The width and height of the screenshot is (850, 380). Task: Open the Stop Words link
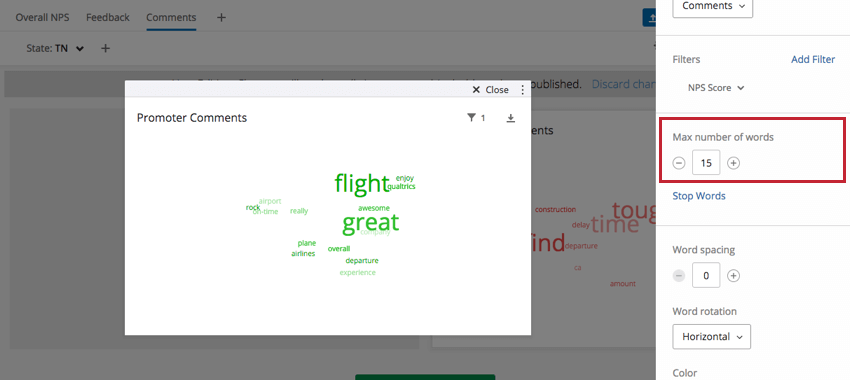699,196
